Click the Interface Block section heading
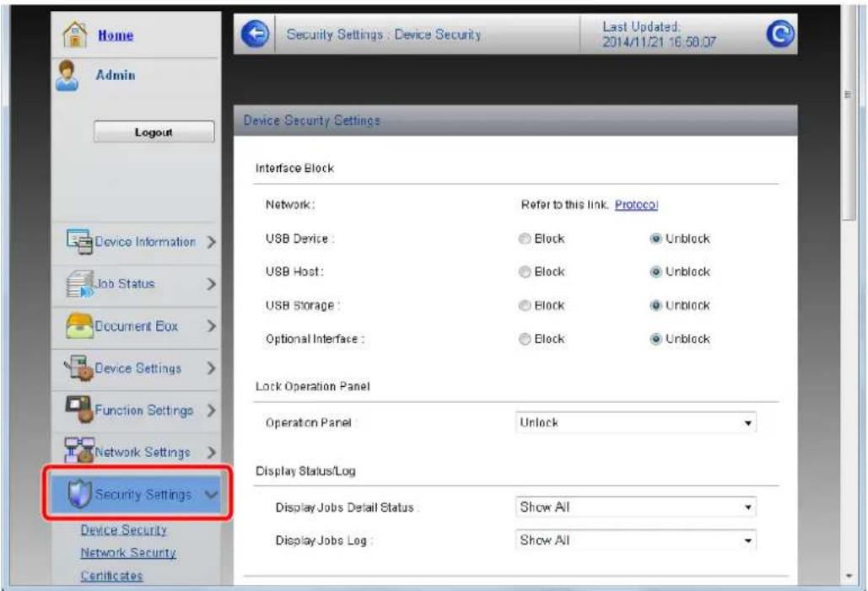Viewport: 868px width, 591px height. coord(294,169)
